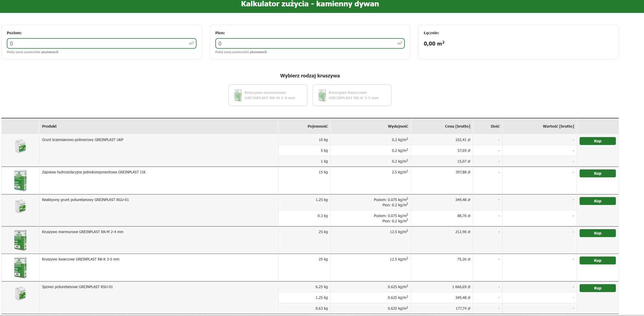The width and height of the screenshot is (644, 316).
Task: Open product image of GREINPLAST I1K bag
Action: pos(20,180)
